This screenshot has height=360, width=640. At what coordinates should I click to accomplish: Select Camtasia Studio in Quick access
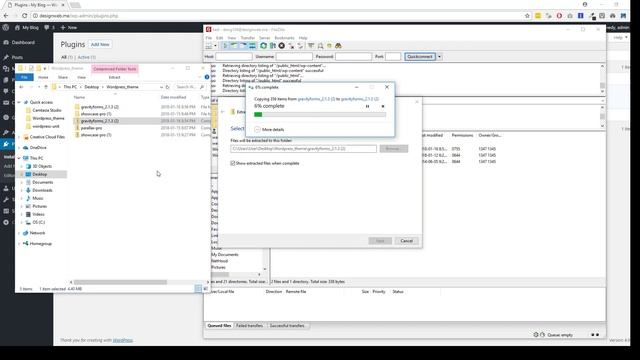tap(47, 110)
